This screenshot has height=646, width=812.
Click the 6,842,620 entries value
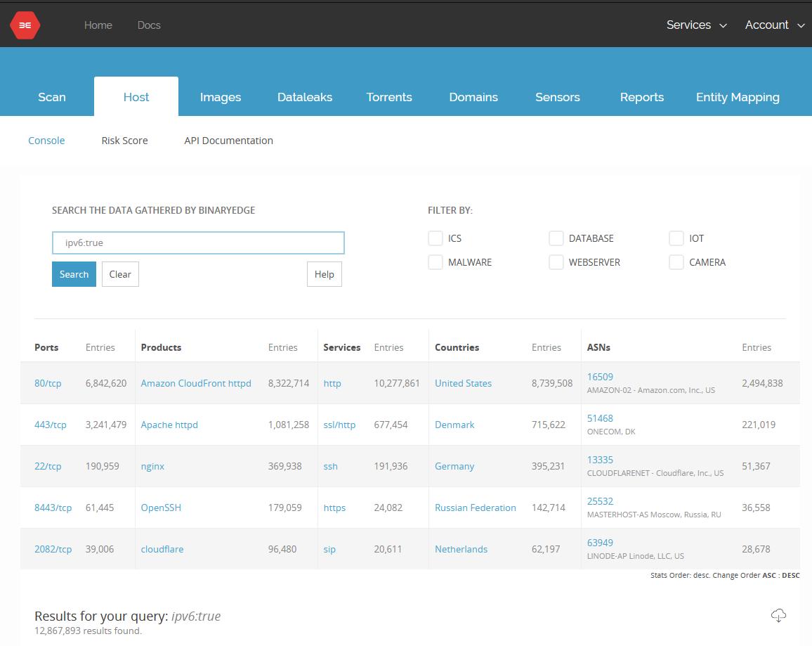pos(105,383)
